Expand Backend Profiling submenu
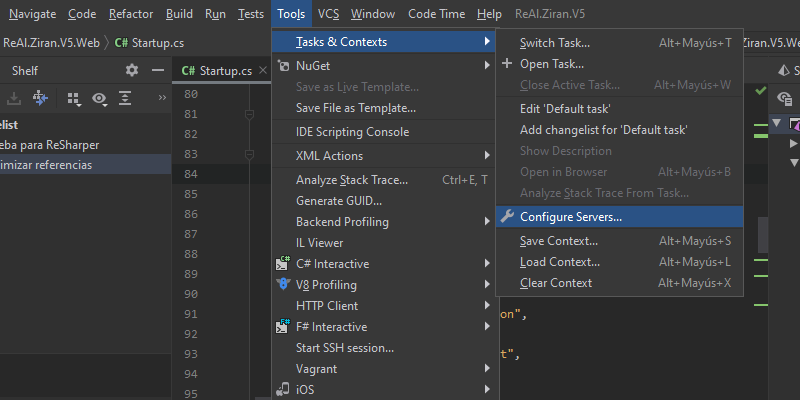The height and width of the screenshot is (400, 800). point(383,222)
